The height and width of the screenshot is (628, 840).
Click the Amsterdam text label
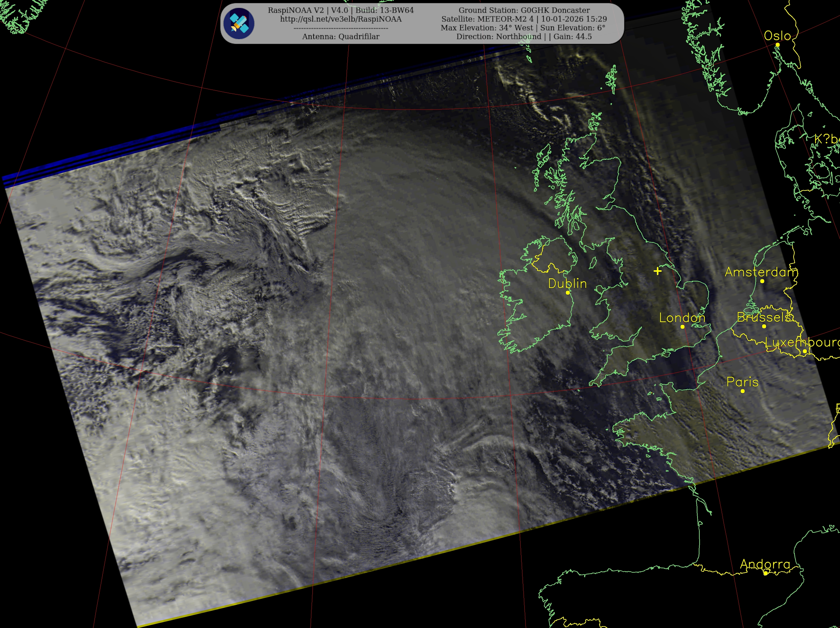(761, 272)
